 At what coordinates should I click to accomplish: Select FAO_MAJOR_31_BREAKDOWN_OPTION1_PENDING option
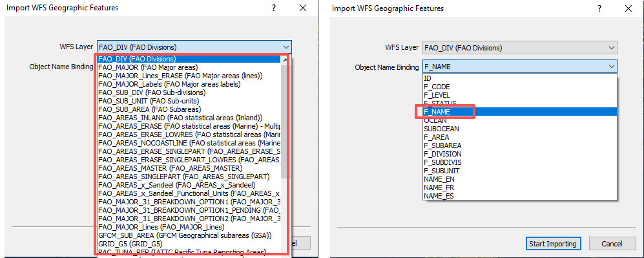click(x=189, y=210)
